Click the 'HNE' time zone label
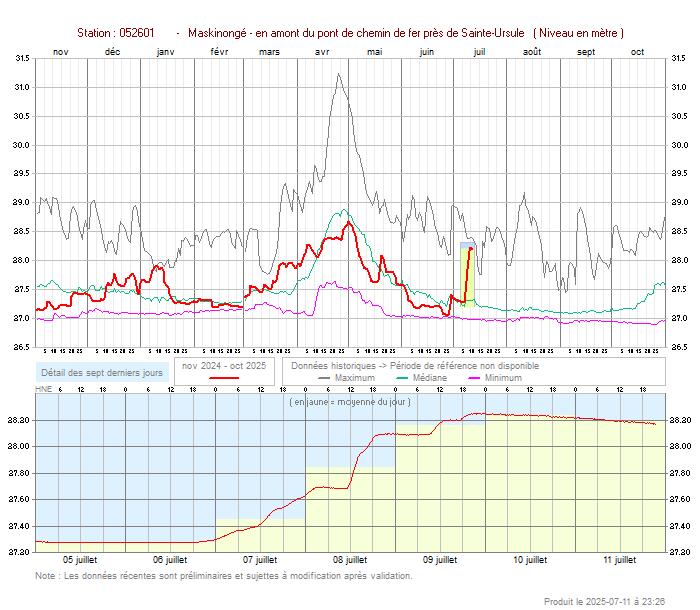 [43, 389]
